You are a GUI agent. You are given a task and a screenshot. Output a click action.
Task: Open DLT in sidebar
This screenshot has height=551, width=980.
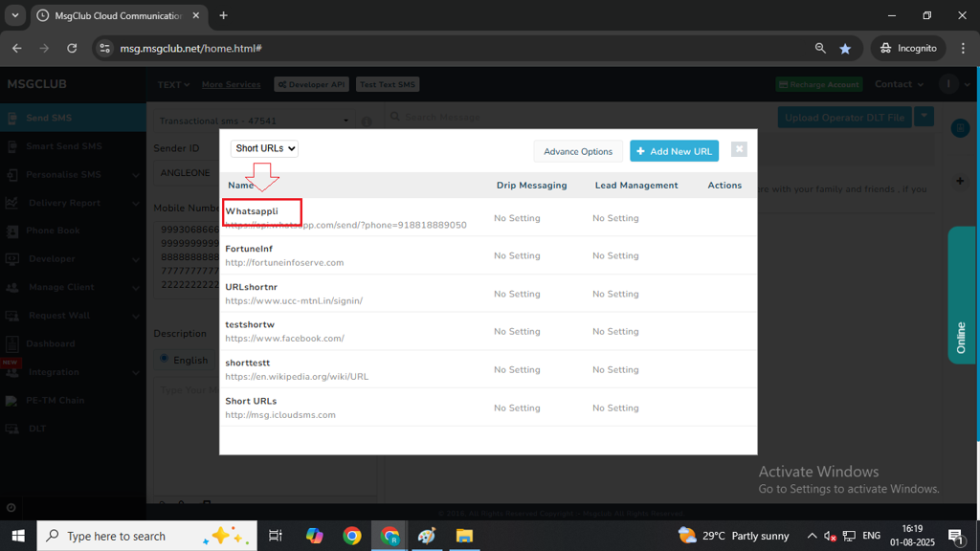73,429
